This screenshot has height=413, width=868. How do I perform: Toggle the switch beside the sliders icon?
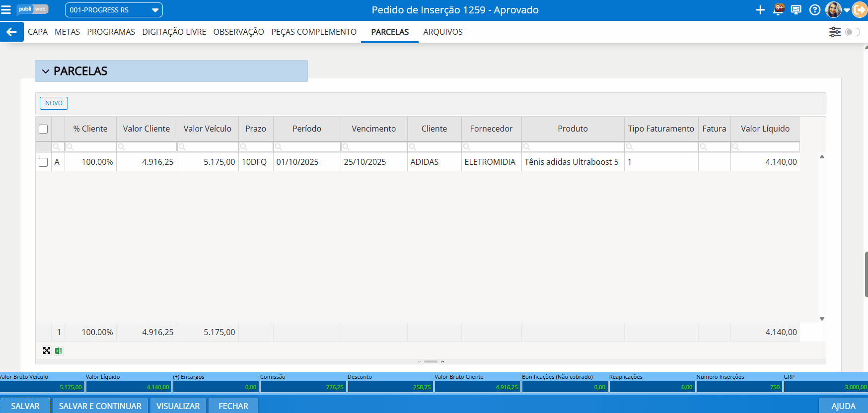852,32
